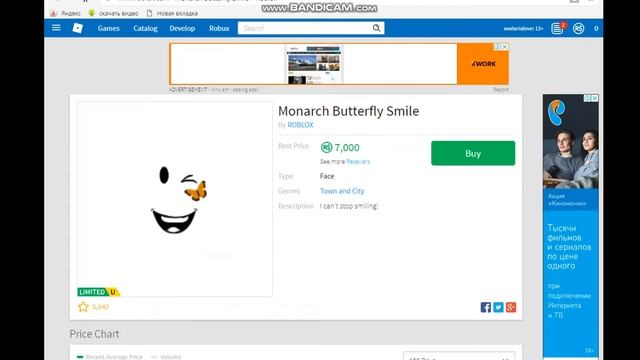The image size is (640, 360).
Task: Select the 7,000 best price text
Action: 347,147
